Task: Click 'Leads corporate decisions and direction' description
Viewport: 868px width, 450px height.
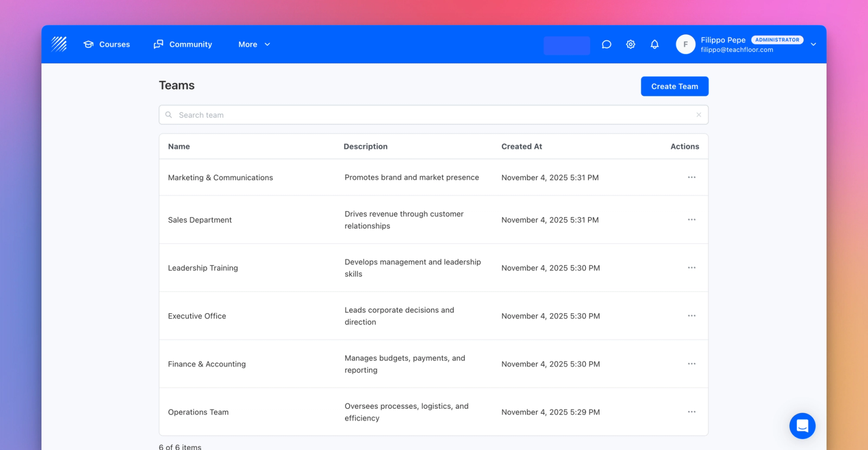Action: (399, 316)
